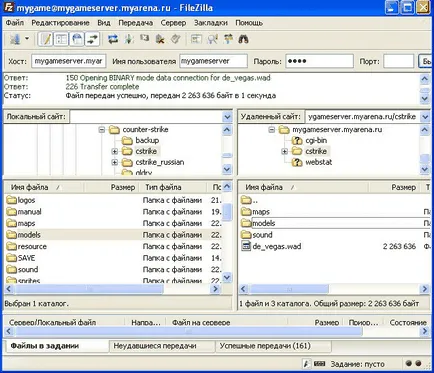Open the Помощь menu

coord(249,23)
